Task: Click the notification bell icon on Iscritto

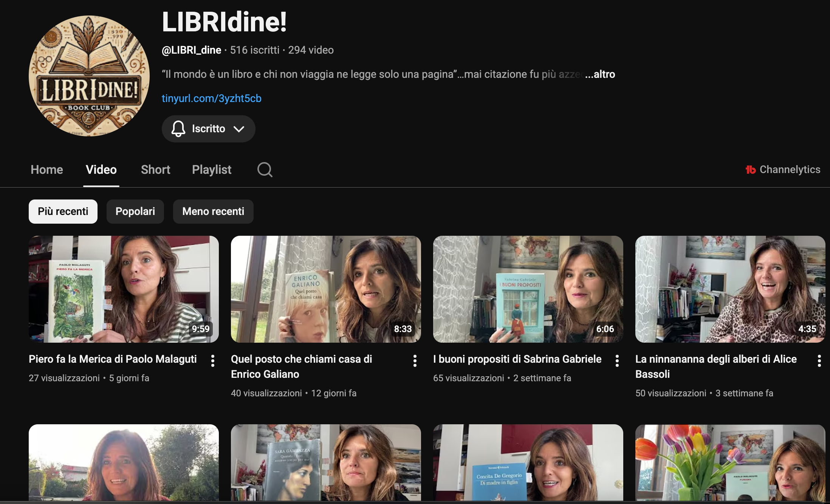Action: (178, 129)
